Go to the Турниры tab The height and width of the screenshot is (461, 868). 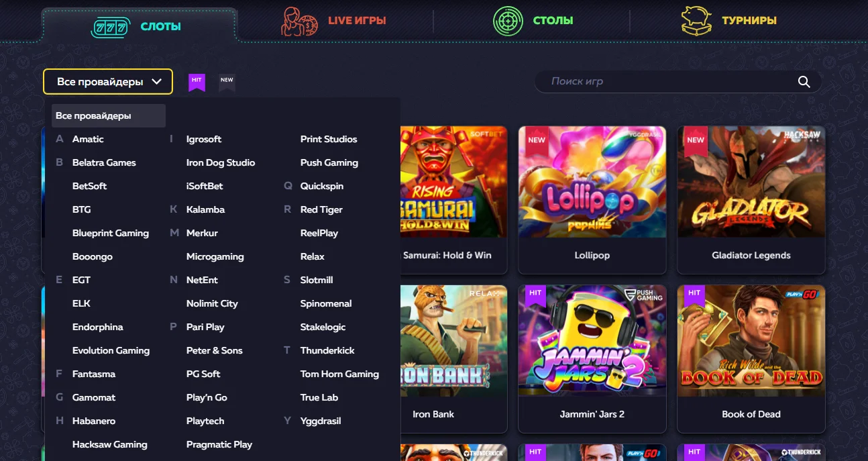point(729,21)
